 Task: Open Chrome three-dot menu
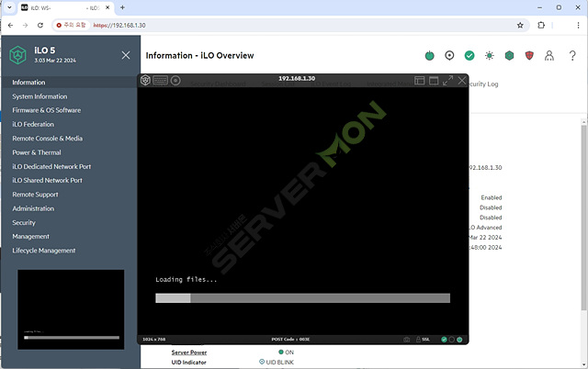tap(578, 25)
